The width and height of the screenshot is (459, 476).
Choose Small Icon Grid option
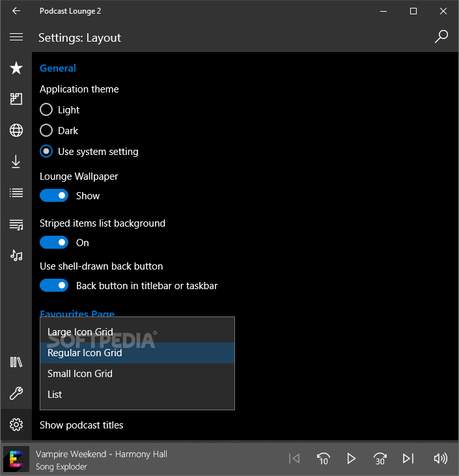coord(137,374)
